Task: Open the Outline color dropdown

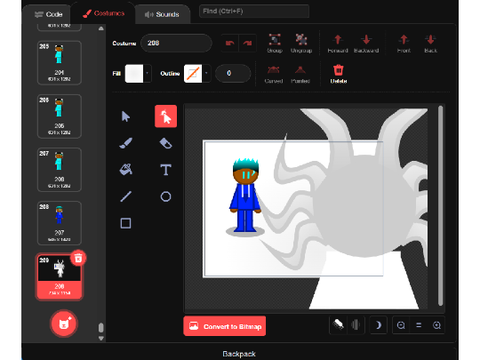Action: (206, 73)
